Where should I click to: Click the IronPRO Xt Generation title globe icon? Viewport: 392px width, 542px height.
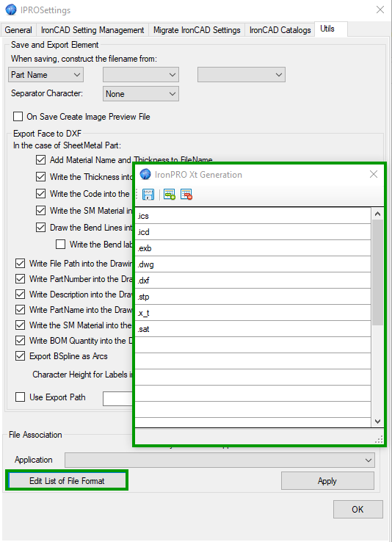pyautogui.click(x=145, y=174)
